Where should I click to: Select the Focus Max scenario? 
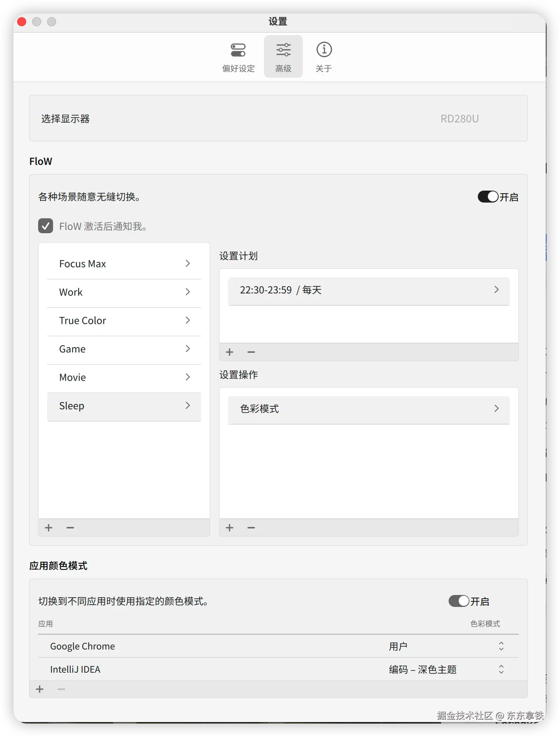coord(124,264)
